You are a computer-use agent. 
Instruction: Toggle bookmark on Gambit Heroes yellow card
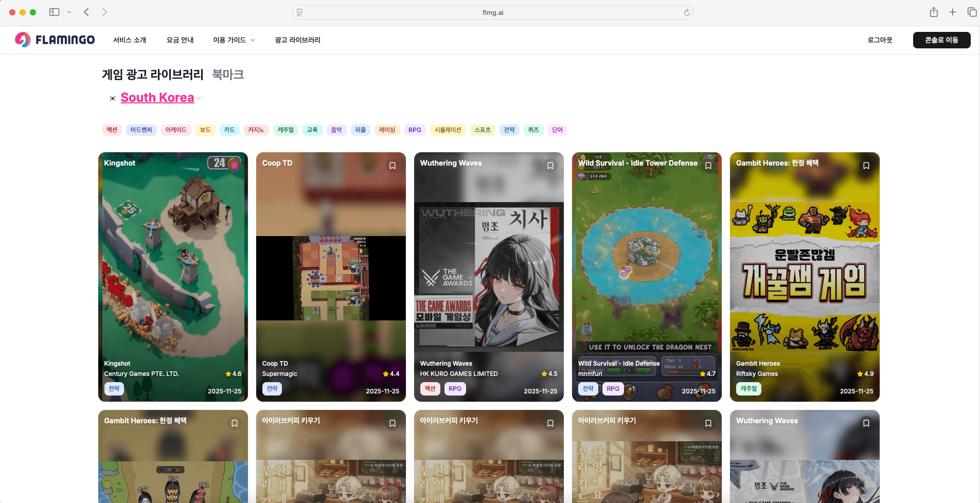(866, 166)
